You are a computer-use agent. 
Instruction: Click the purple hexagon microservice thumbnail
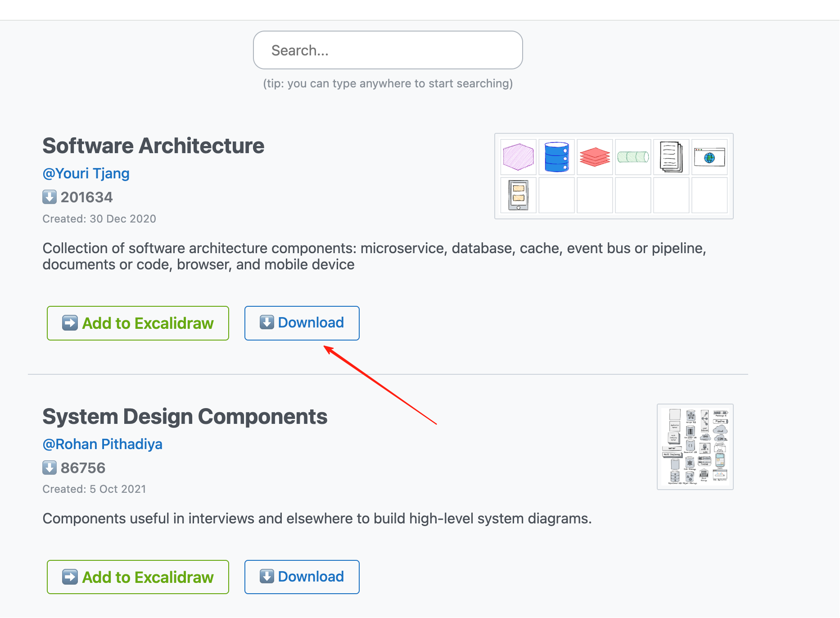coord(518,157)
